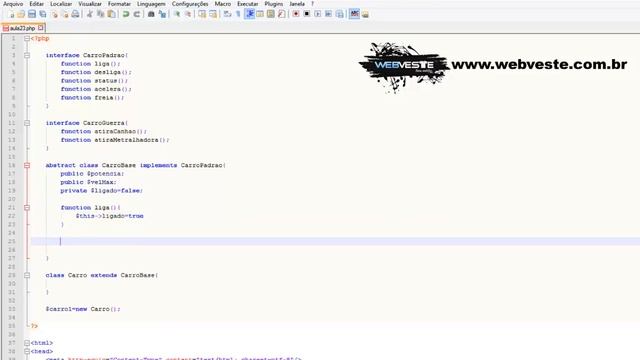Toggle synchronized vertical scrolling
Screen dimensions: 640x360
point(202,14)
